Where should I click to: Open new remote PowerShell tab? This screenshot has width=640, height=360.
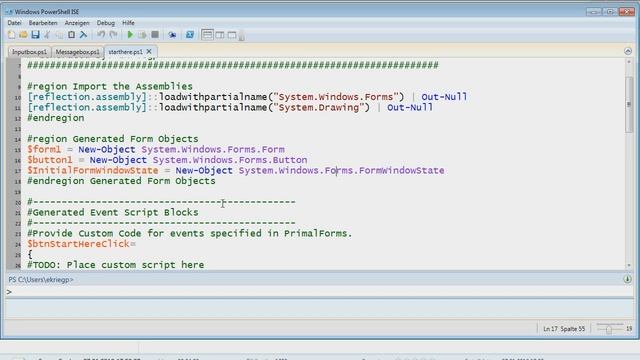(x=172, y=35)
